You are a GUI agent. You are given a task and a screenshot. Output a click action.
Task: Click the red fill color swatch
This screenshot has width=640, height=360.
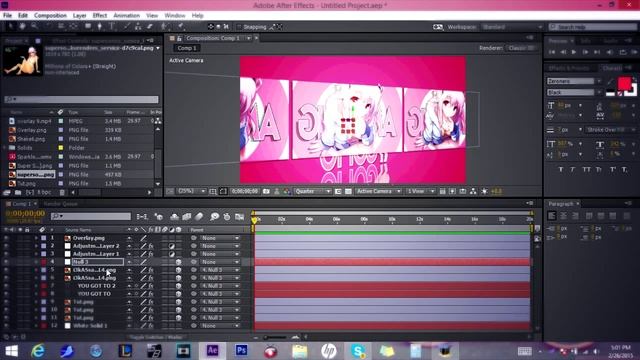point(624,84)
